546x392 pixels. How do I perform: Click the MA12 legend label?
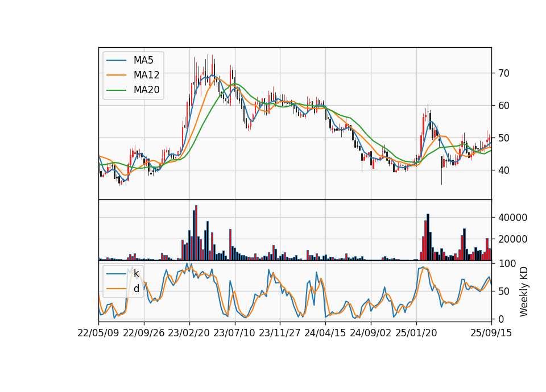click(x=146, y=75)
